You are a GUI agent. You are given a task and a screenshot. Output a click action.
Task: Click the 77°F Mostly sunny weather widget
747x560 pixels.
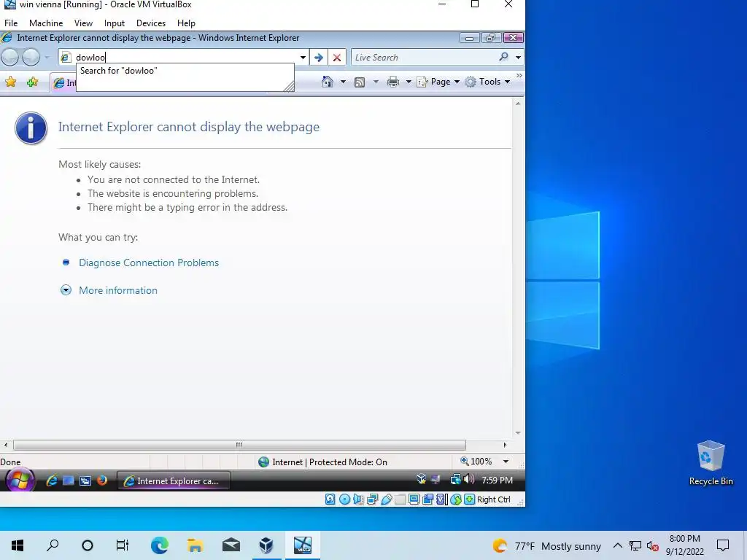(547, 545)
